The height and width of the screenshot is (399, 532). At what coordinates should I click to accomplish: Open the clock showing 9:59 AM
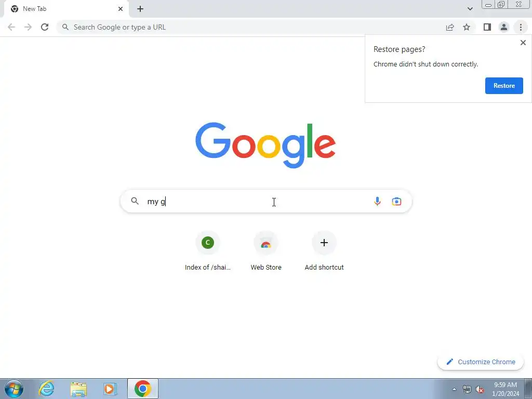[x=506, y=389]
